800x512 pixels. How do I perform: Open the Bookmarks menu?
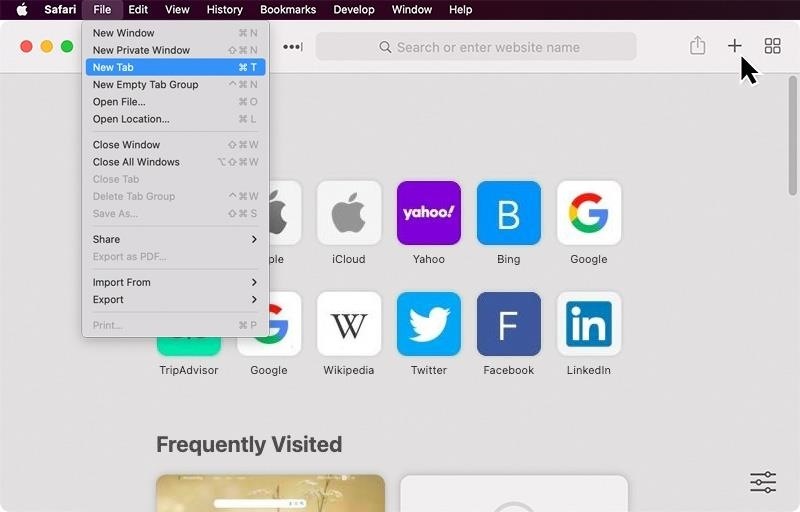tap(288, 10)
